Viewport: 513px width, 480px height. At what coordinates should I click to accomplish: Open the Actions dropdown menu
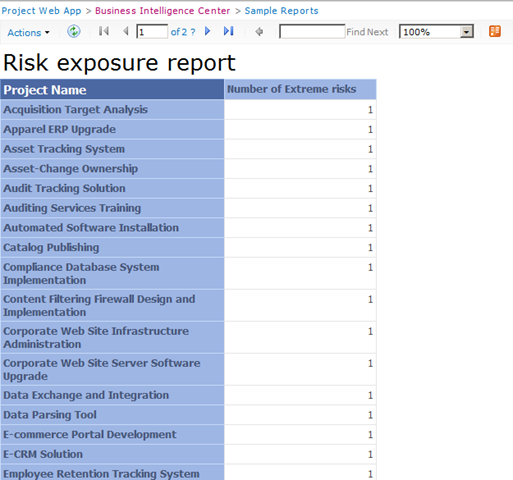coord(28,33)
